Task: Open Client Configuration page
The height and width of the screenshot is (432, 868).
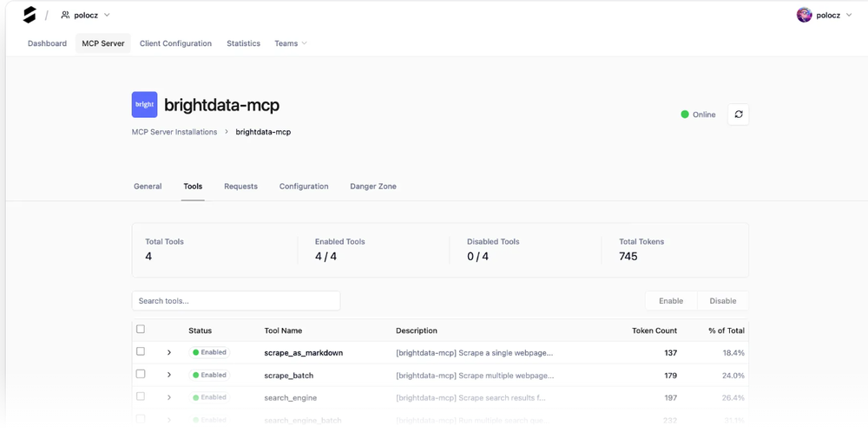Action: [x=175, y=43]
